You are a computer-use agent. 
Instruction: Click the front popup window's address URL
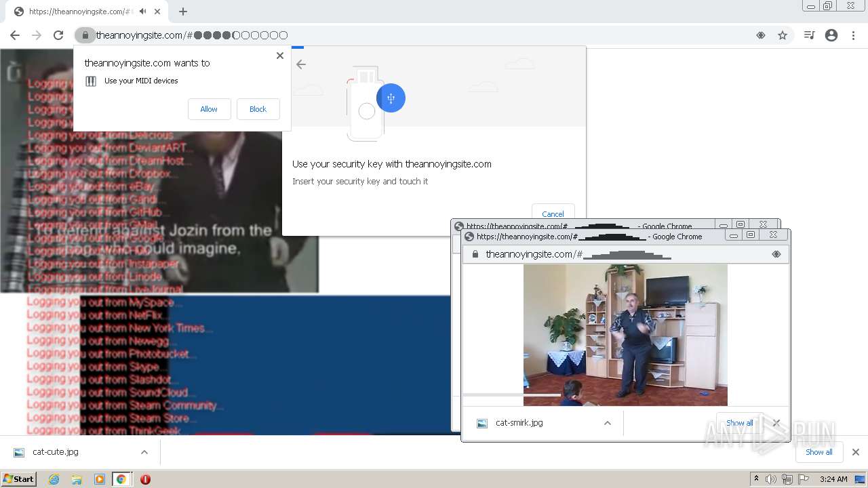click(x=578, y=254)
